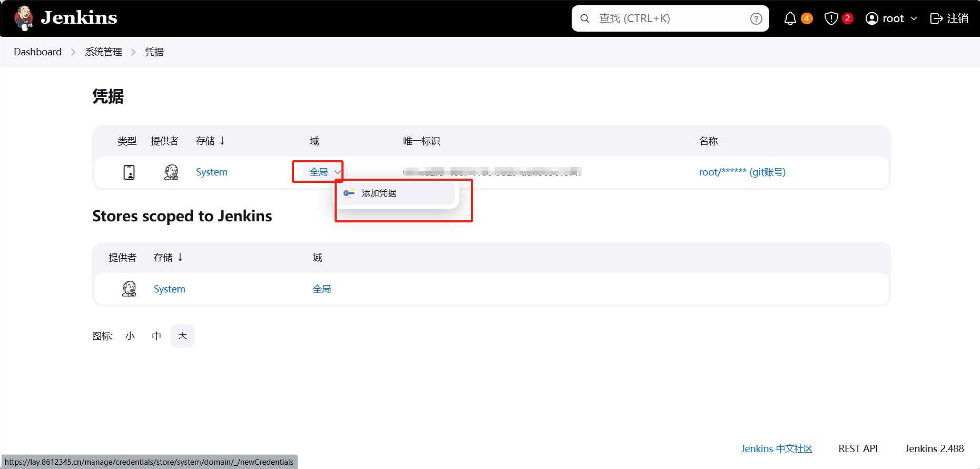The height and width of the screenshot is (469, 980).
Task: Click the 注销 logout link
Action: point(957,18)
